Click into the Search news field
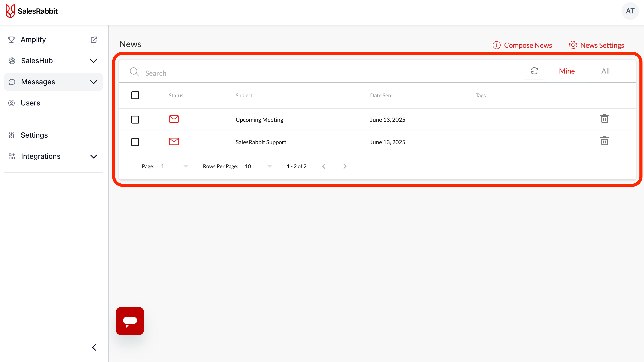 (256, 73)
